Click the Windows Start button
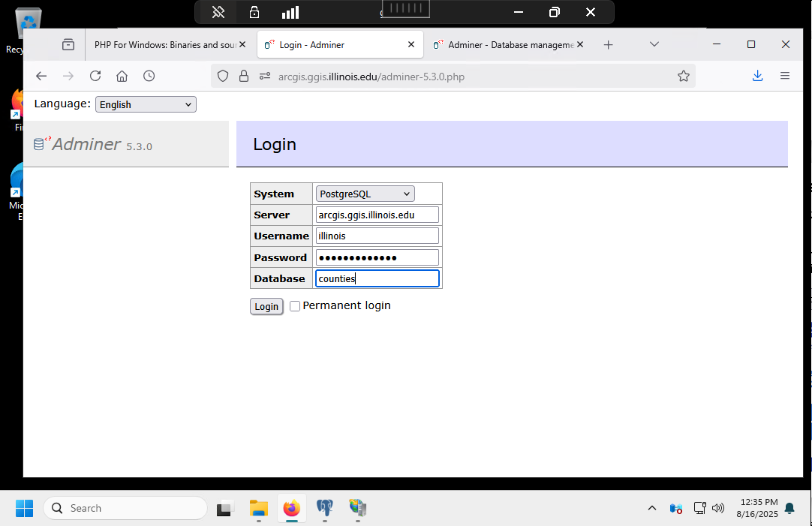 click(24, 508)
